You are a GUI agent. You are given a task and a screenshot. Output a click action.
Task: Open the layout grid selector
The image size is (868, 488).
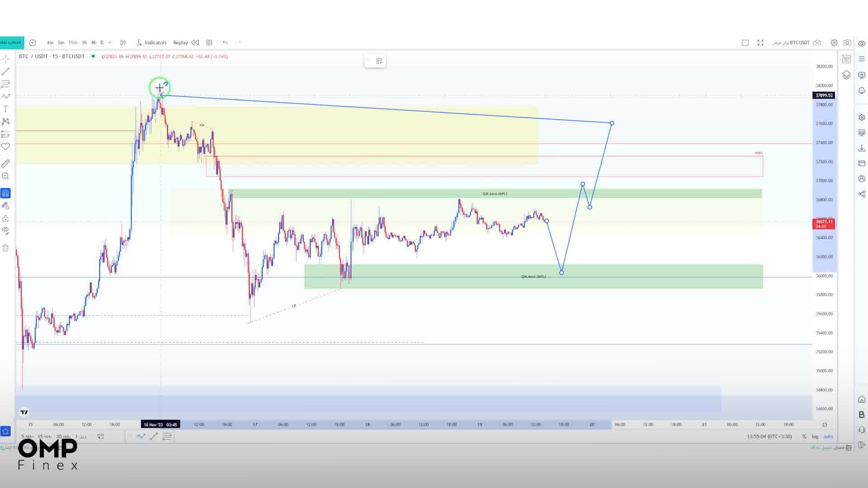pos(209,42)
